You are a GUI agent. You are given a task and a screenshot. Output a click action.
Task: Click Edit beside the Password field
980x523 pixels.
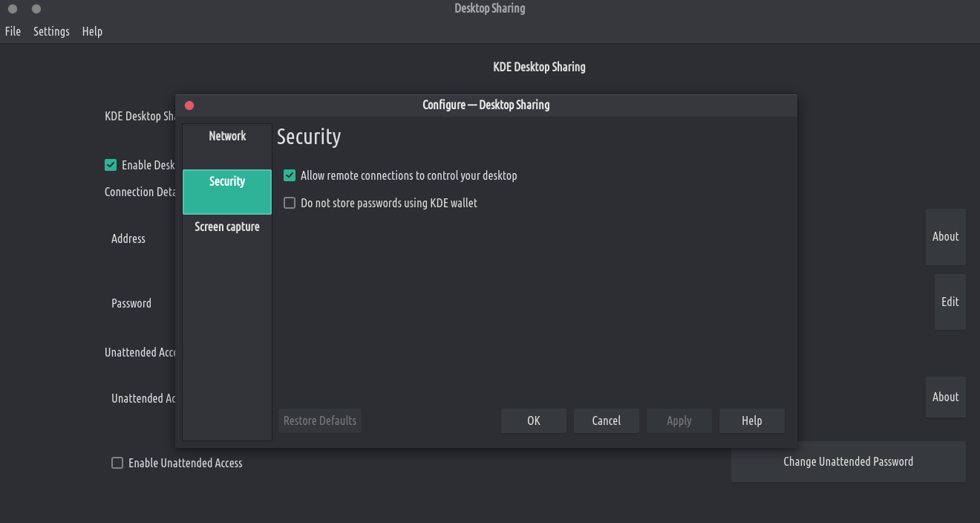950,302
